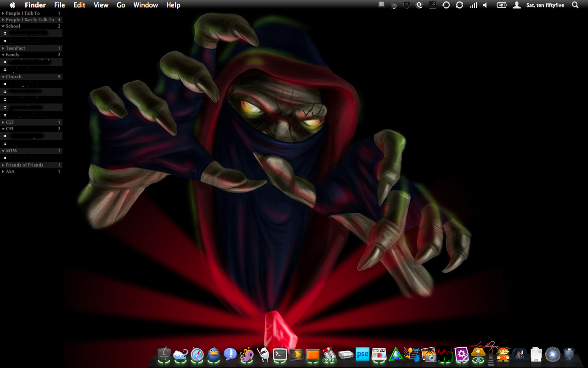The width and height of the screenshot is (588, 368).
Task: Open Spotlight search magnifier
Action: click(x=575, y=5)
